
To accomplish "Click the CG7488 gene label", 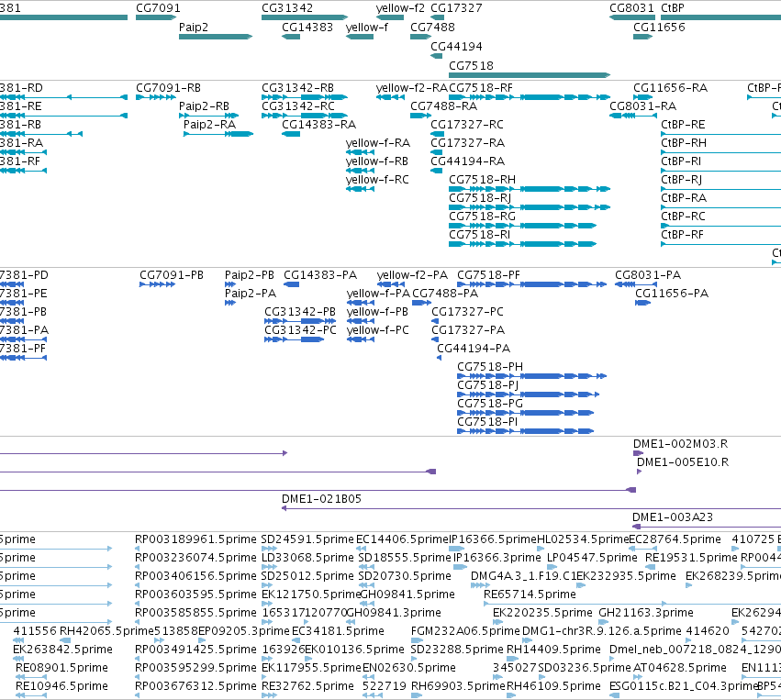I will [x=432, y=27].
